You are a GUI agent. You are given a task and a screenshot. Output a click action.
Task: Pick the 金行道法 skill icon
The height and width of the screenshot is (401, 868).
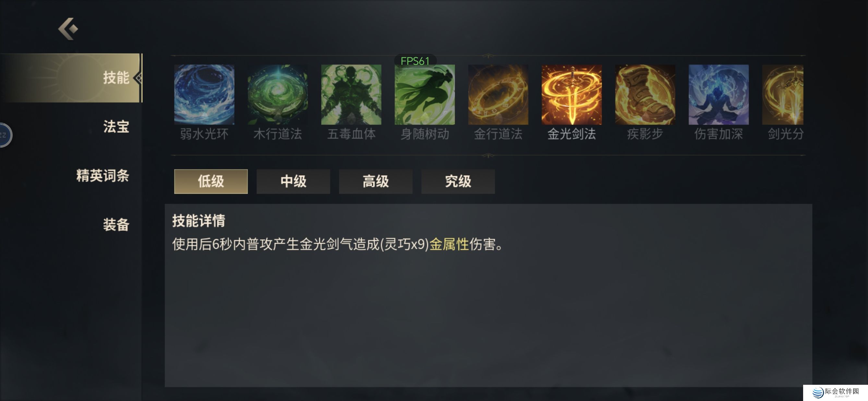pos(498,95)
